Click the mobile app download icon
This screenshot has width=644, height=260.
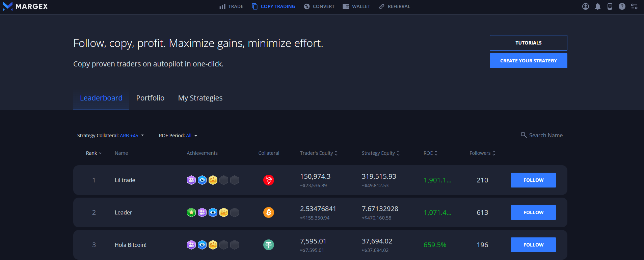click(x=610, y=6)
